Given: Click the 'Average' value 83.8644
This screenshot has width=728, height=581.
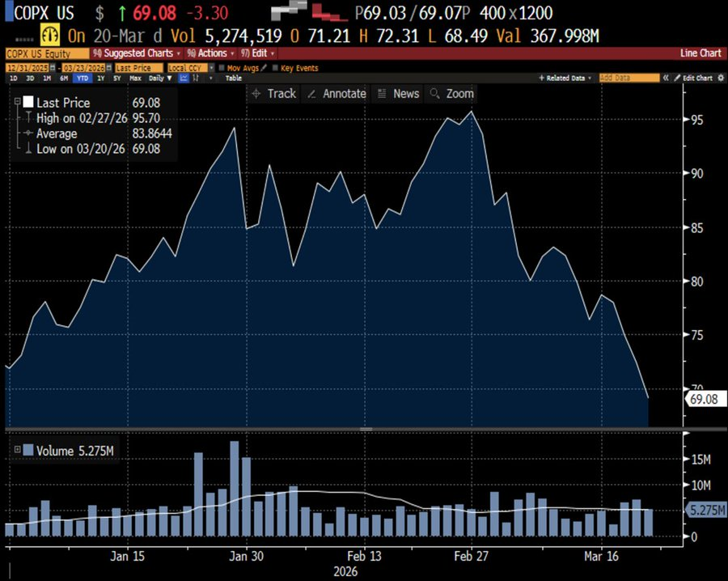Looking at the screenshot, I should (152, 134).
